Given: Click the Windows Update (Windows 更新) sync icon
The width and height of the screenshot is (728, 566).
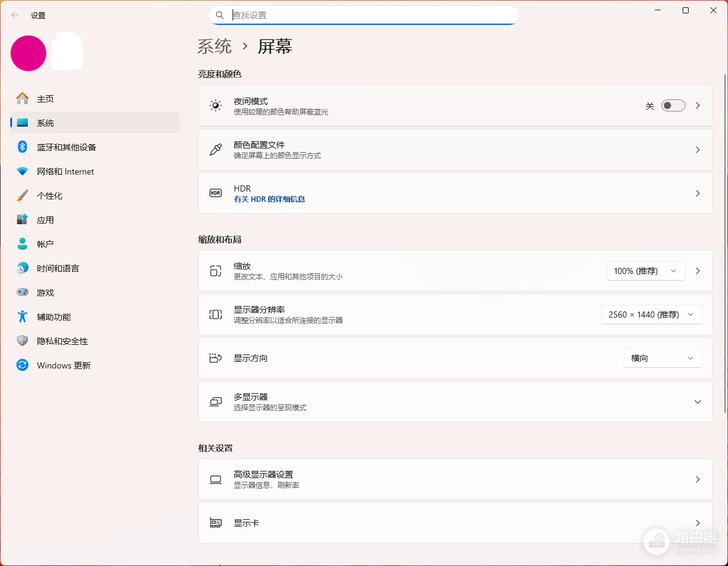Looking at the screenshot, I should (22, 365).
